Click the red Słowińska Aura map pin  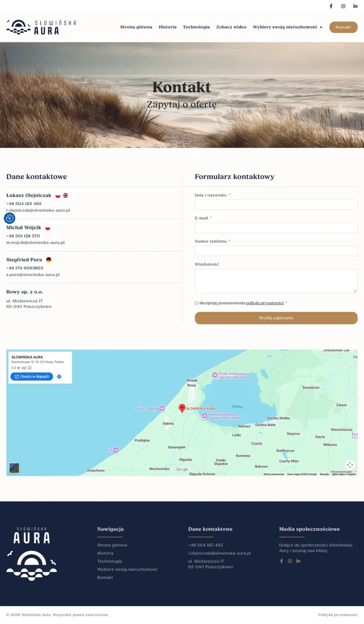(182, 408)
